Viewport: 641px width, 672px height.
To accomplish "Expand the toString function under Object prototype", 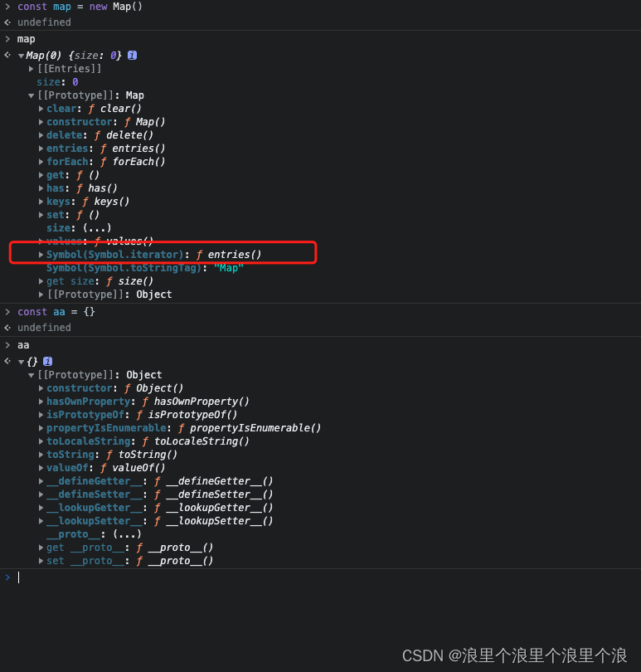I will (x=41, y=454).
